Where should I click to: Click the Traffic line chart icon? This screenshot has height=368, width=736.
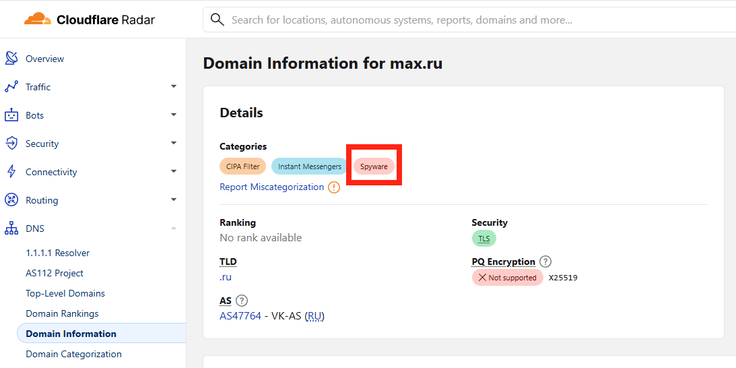tap(11, 87)
